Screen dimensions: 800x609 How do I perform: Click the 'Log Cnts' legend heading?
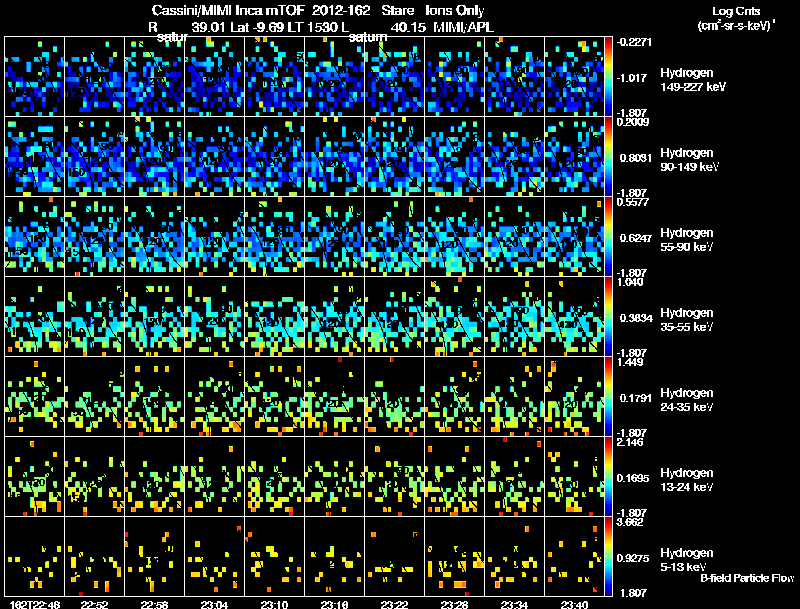click(x=736, y=11)
